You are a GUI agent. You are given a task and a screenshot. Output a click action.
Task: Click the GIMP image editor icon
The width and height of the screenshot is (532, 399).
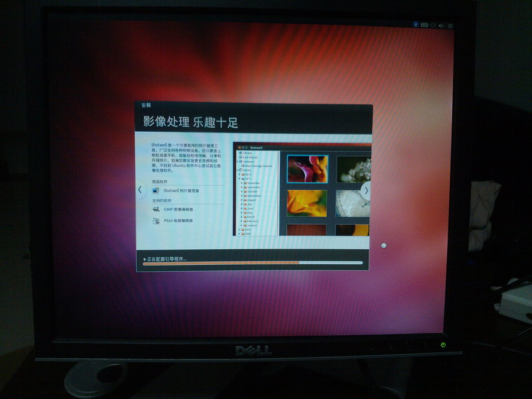(155, 209)
